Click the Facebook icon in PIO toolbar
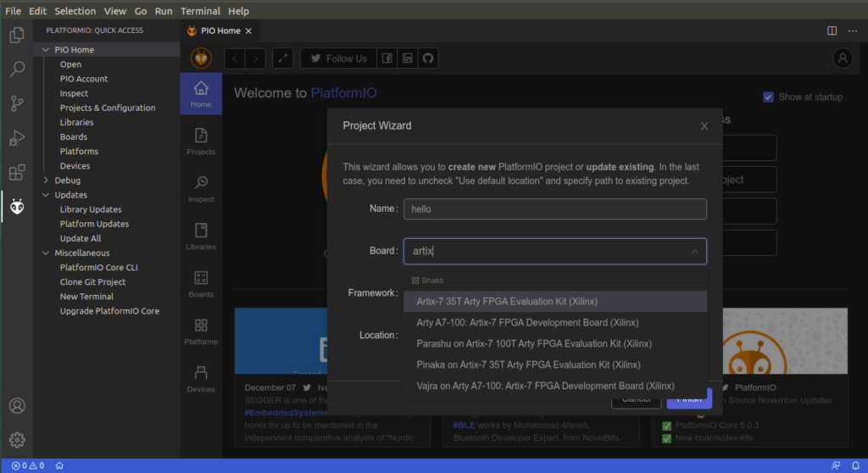This screenshot has height=473, width=868. (387, 58)
